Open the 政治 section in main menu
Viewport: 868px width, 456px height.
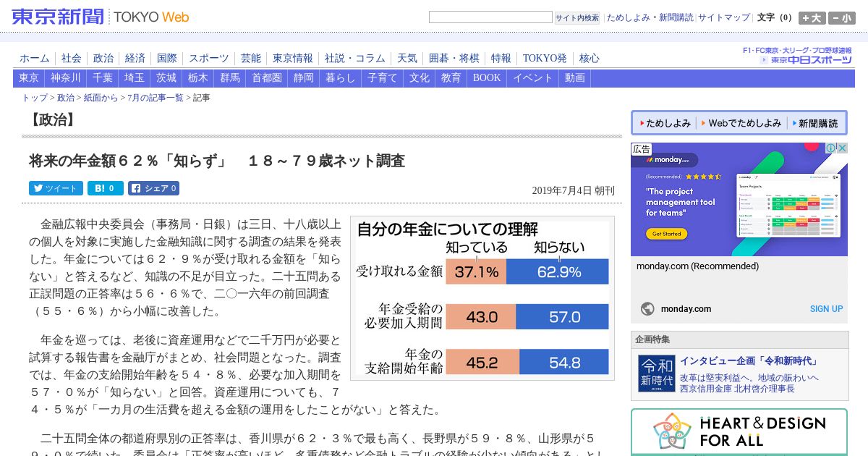click(x=103, y=59)
